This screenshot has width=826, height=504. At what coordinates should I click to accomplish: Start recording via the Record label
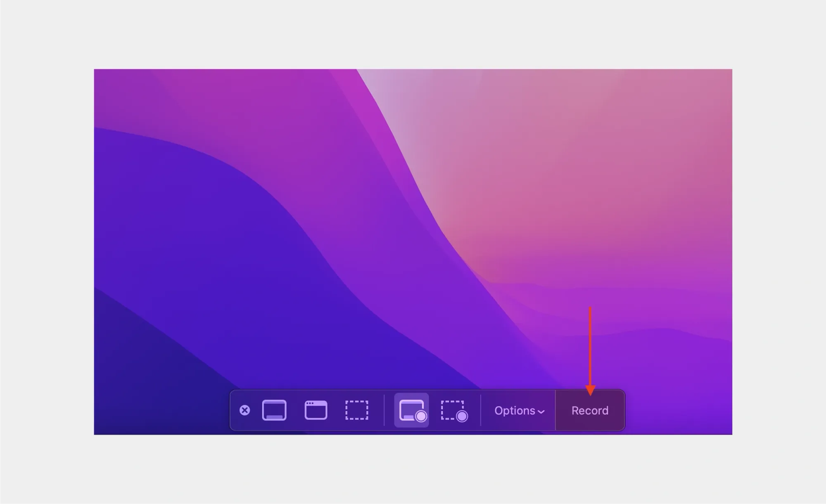coord(590,411)
